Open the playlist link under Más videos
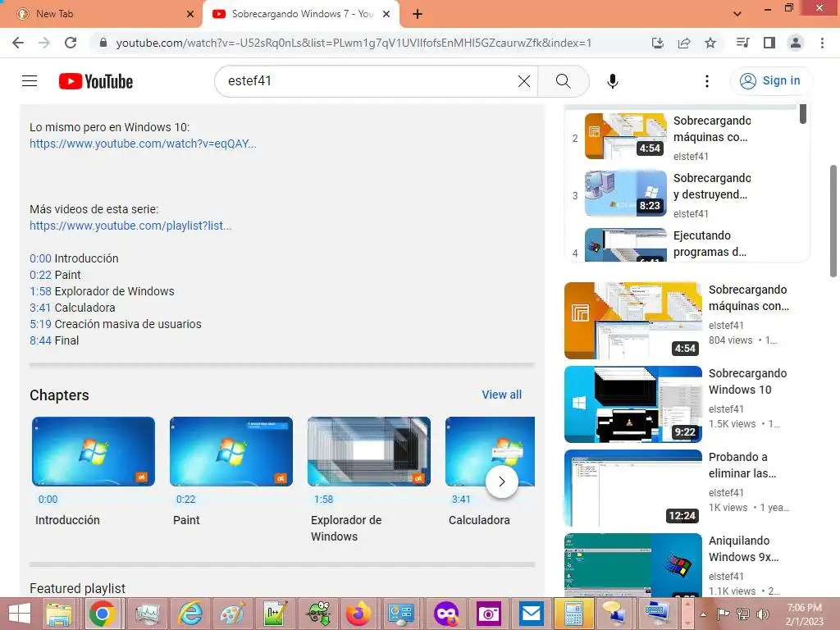Screen dimensions: 840x630 (130, 226)
